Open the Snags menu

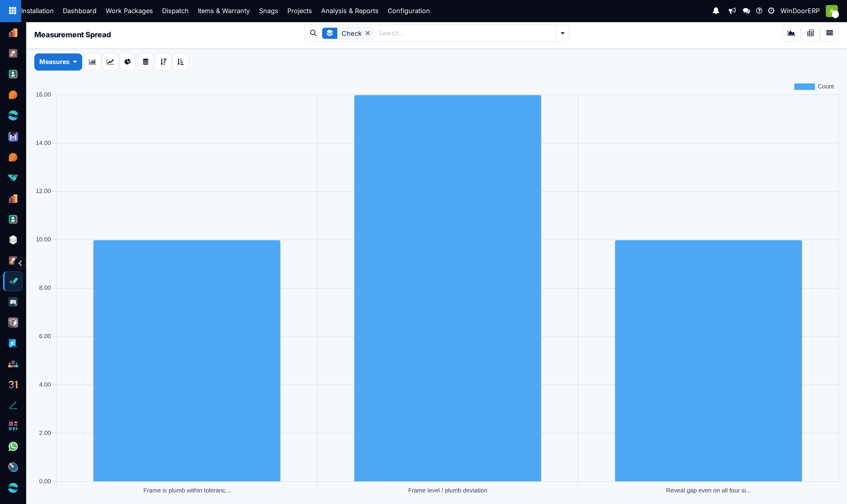click(268, 11)
